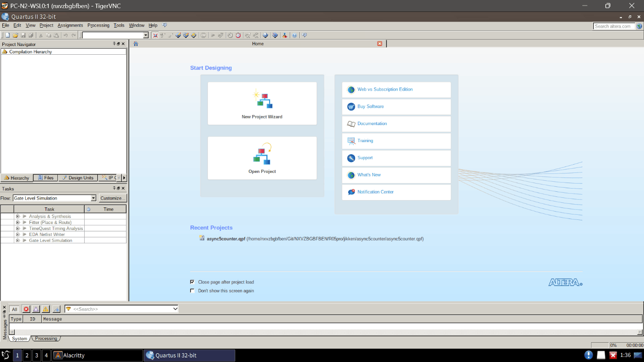The height and width of the screenshot is (362, 644).
Task: Open the File menu
Action: pyautogui.click(x=6, y=25)
